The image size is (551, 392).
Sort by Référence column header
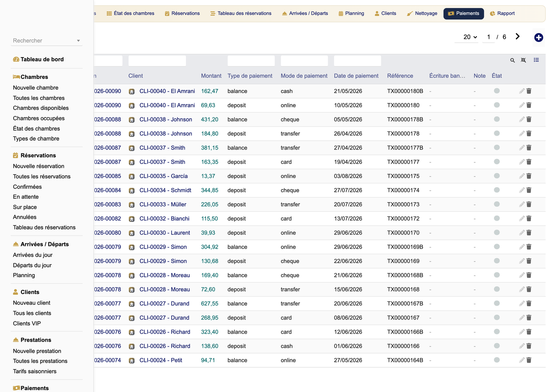click(x=400, y=76)
